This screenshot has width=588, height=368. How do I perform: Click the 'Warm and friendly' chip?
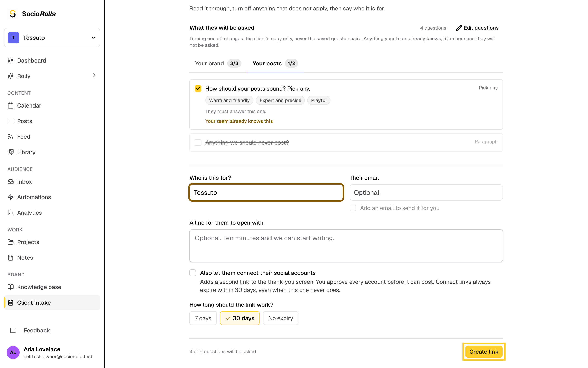(229, 100)
